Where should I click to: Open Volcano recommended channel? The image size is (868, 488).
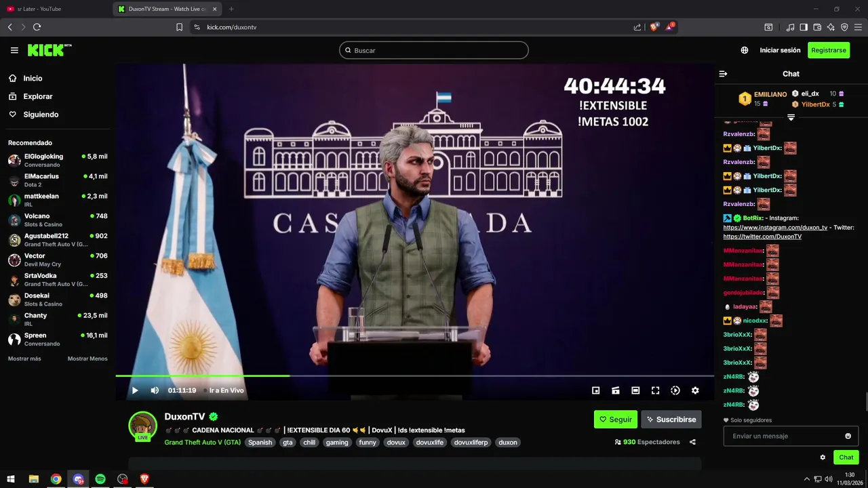click(58, 220)
